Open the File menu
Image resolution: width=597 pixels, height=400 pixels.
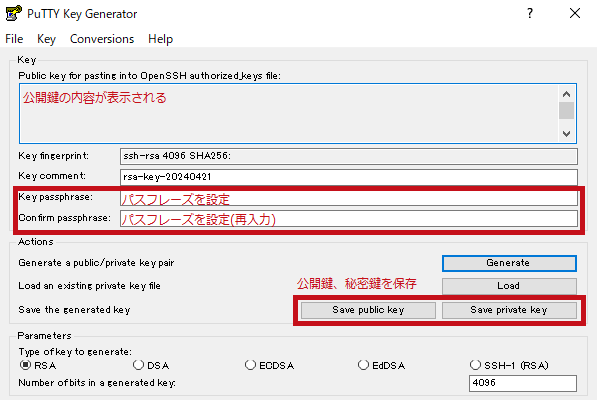[x=14, y=39]
